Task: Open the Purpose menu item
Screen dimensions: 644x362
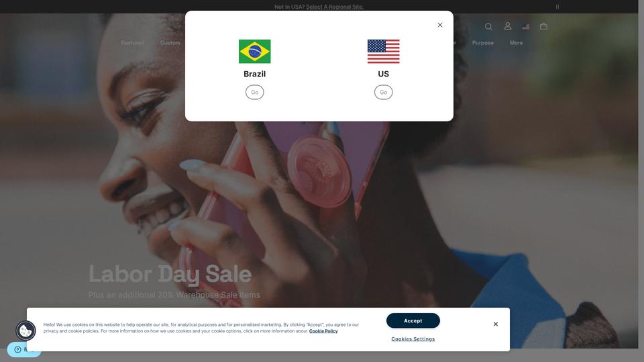Action: [x=482, y=43]
